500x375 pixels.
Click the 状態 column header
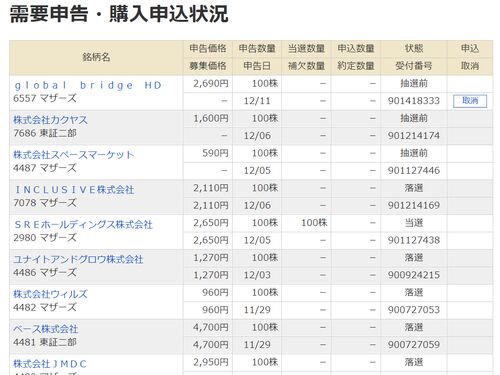pos(414,48)
